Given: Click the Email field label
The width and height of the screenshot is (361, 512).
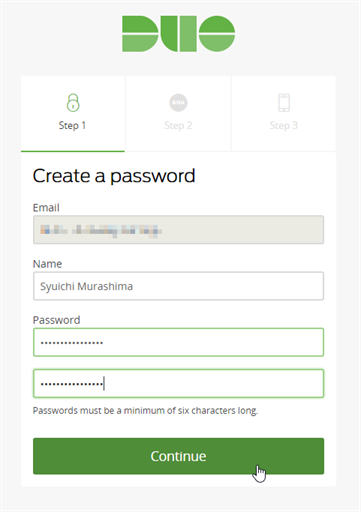Looking at the screenshot, I should tap(46, 208).
